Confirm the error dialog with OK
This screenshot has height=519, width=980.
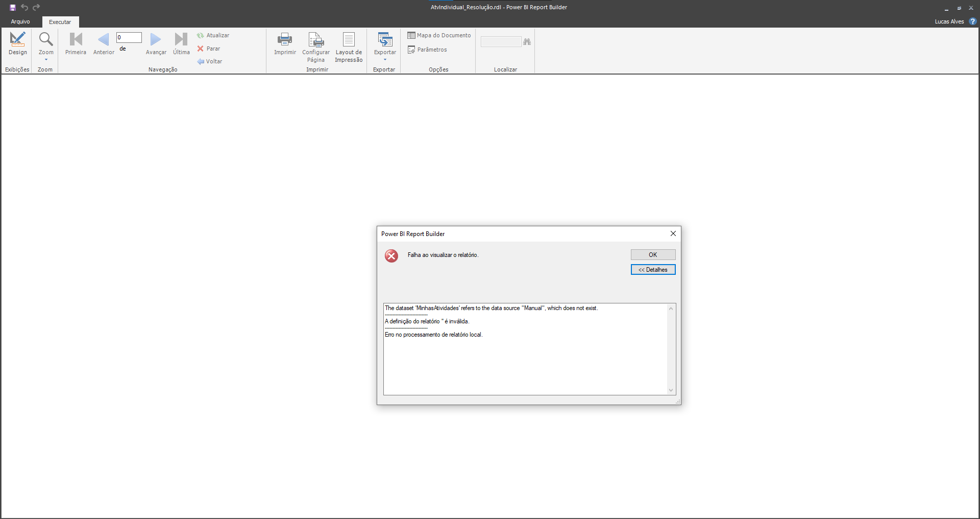pyautogui.click(x=653, y=254)
